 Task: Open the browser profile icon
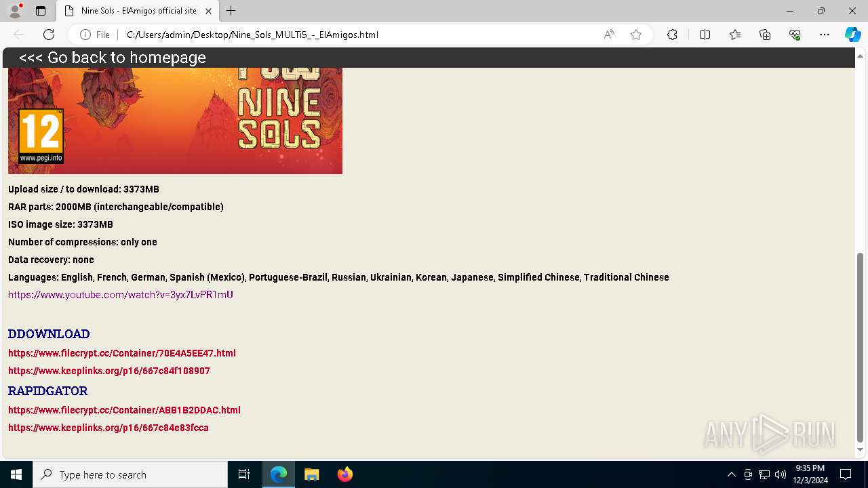point(15,11)
